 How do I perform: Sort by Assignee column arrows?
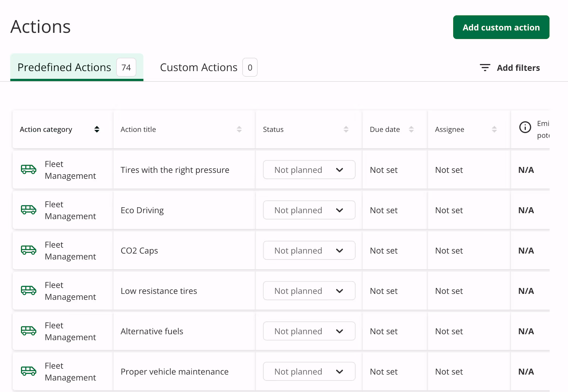click(494, 129)
